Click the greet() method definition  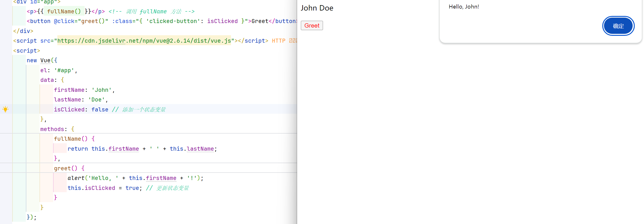click(69, 168)
